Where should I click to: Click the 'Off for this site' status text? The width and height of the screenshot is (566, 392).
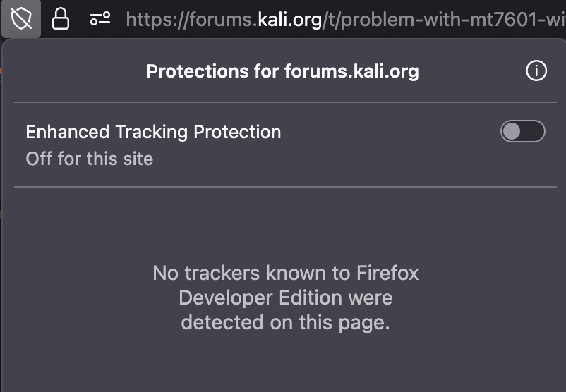click(90, 159)
